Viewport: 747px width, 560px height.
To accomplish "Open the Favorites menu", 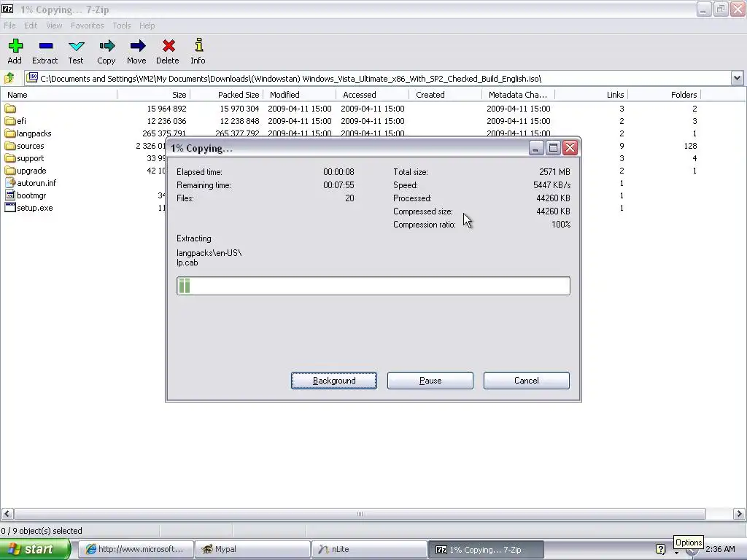I will tap(88, 26).
